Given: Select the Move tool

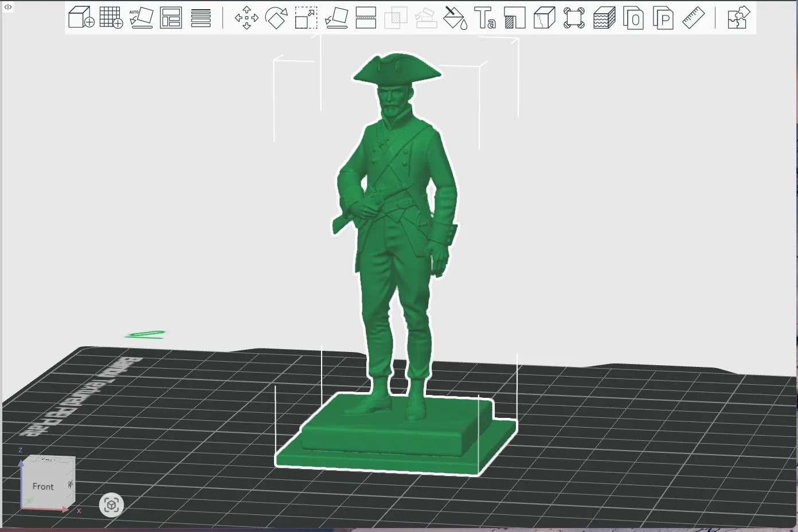Looking at the screenshot, I should 247,18.
